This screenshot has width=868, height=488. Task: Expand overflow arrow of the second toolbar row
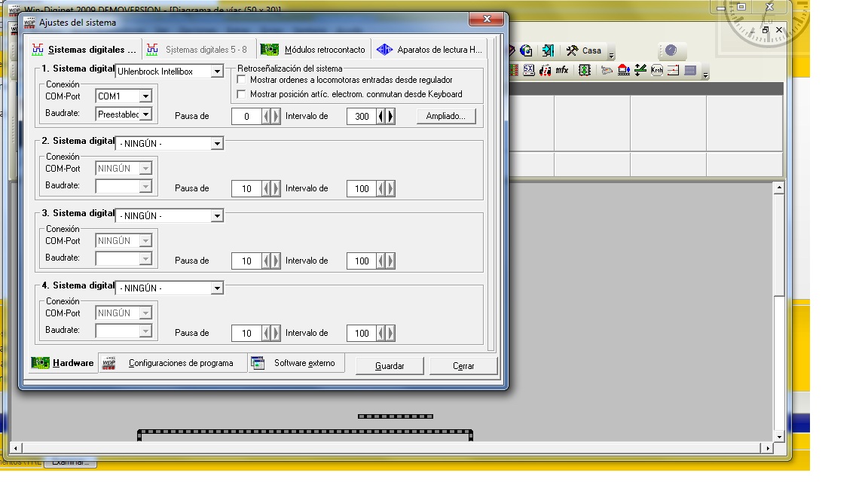coord(705,74)
